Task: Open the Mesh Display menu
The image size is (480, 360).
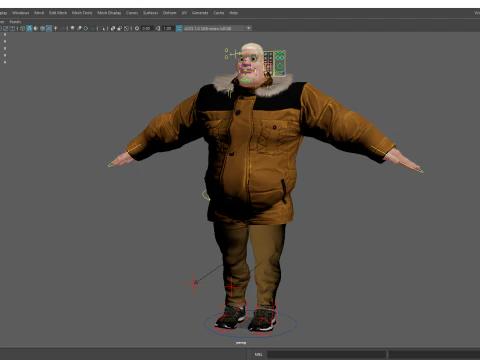Action: tap(109, 13)
